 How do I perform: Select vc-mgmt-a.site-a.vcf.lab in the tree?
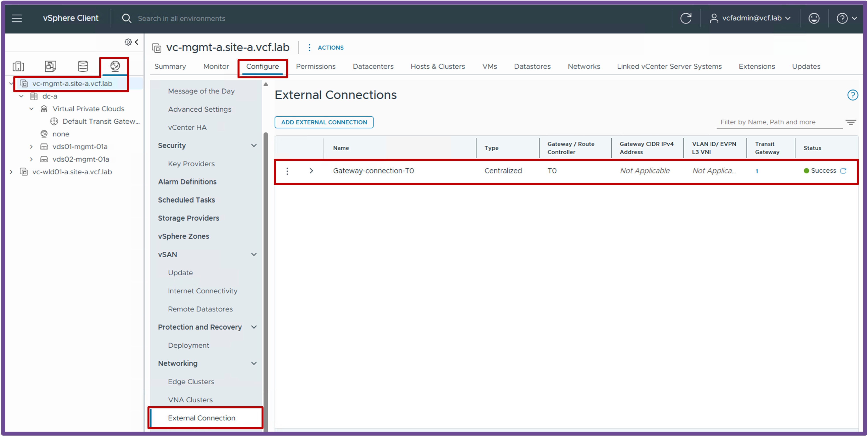point(72,83)
